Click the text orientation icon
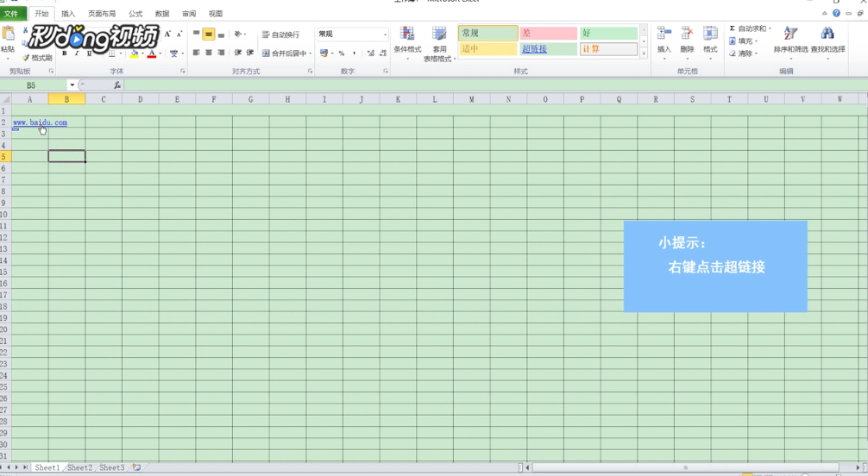This screenshot has height=476, width=868. pos(238,34)
